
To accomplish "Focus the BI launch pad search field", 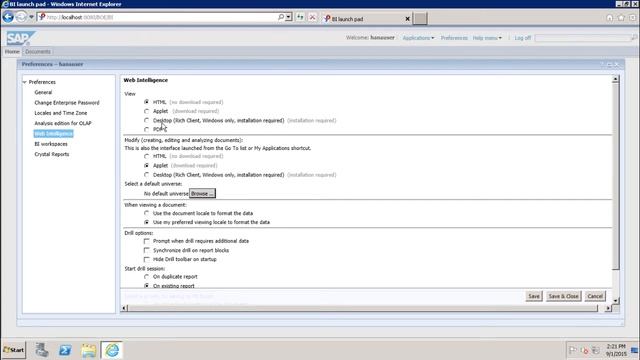I will coord(582,38).
